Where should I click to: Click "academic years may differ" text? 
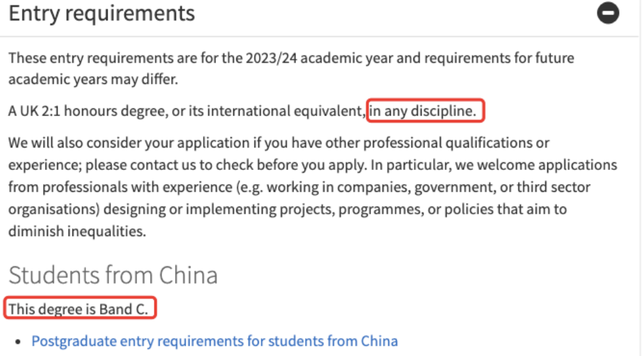(x=92, y=80)
